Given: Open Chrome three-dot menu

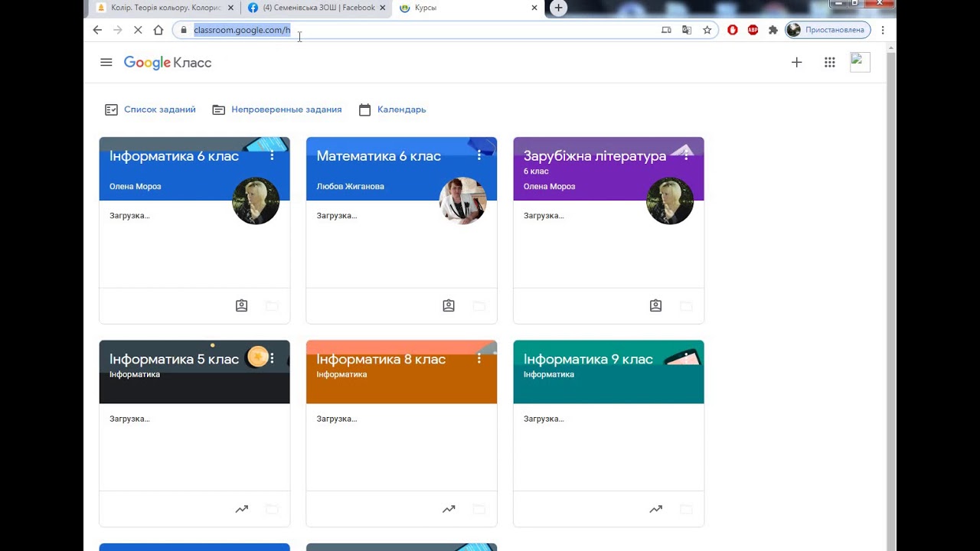Looking at the screenshot, I should coord(883,30).
